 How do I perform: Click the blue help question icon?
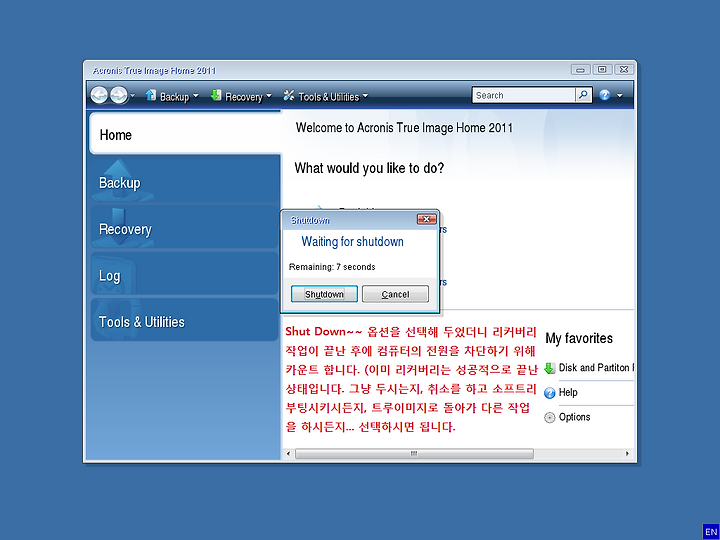pyautogui.click(x=605, y=95)
